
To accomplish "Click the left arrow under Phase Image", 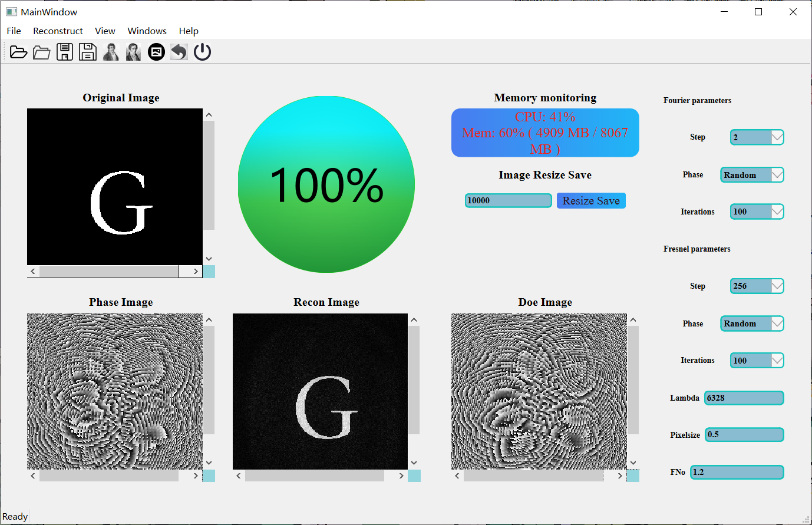I will [x=33, y=476].
